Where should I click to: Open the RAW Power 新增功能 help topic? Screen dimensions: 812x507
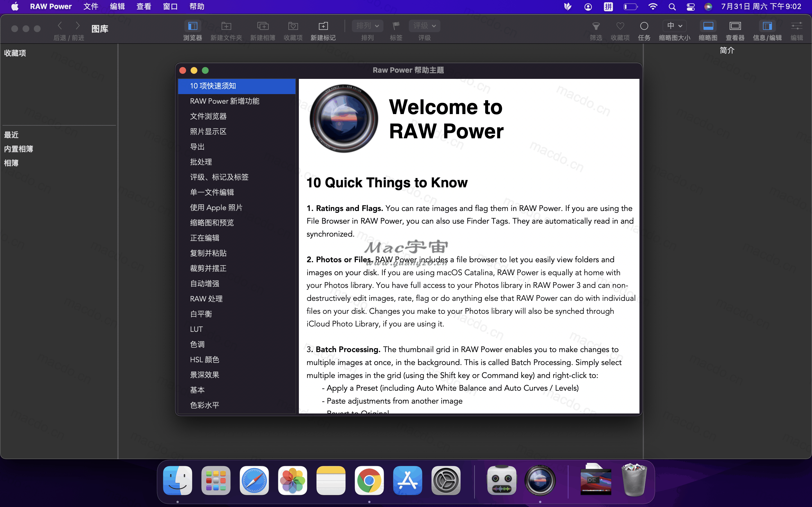(224, 101)
